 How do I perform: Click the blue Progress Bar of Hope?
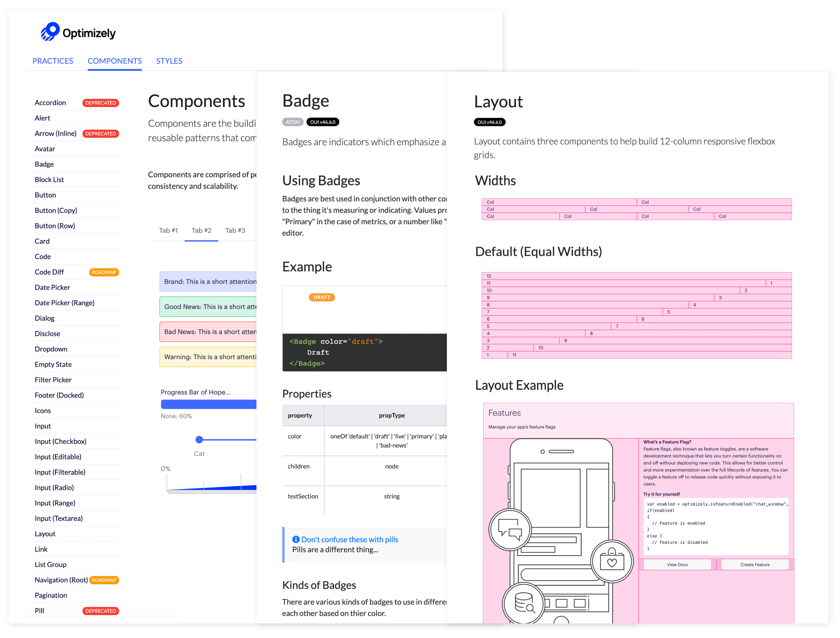coord(209,404)
